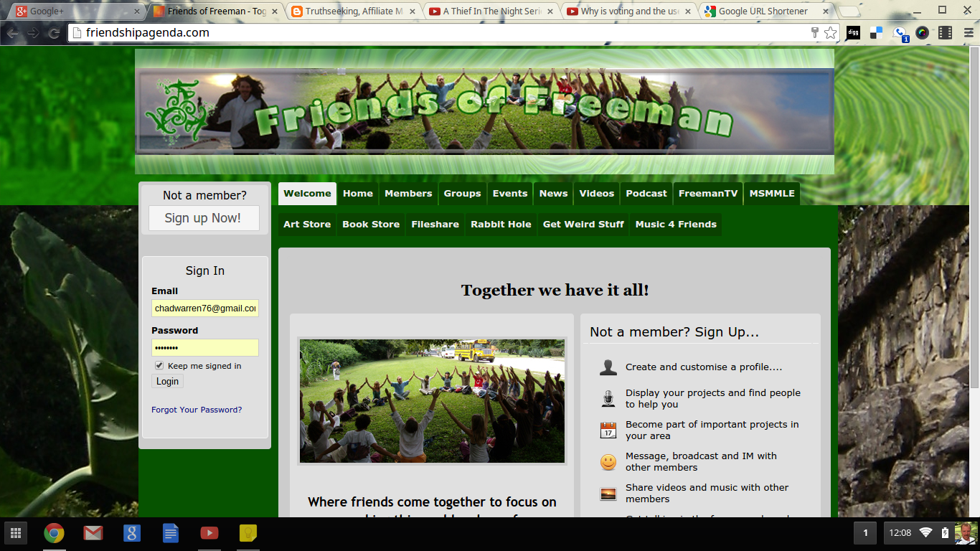The width and height of the screenshot is (980, 551).
Task: Go back to the previous page
Action: pyautogui.click(x=13, y=33)
